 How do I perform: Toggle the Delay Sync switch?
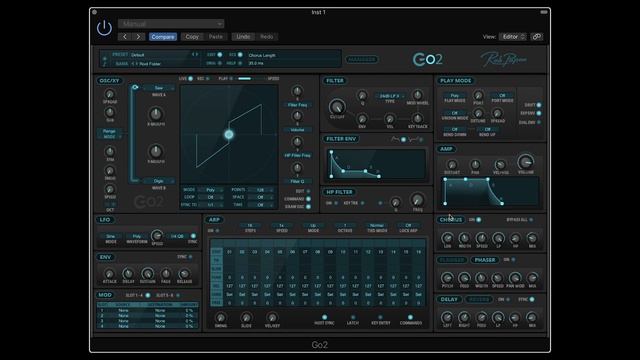[532, 299]
